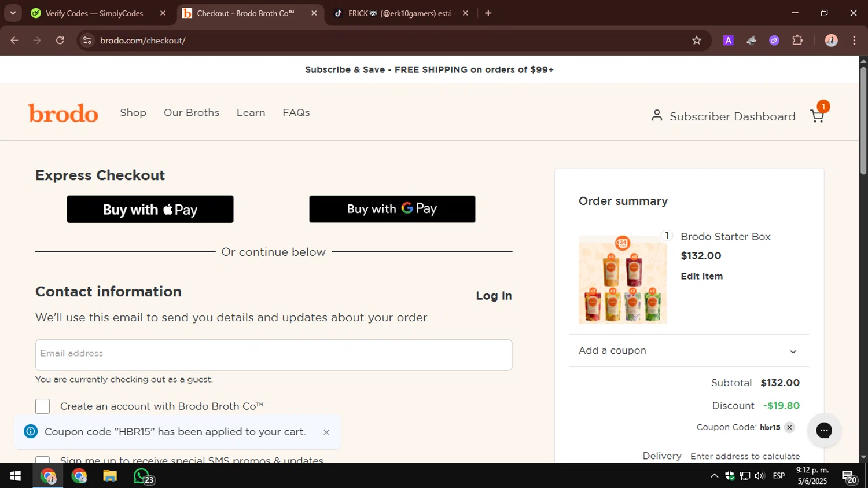Screen dimensions: 868x488
Task: Go back to the previous page
Action: pyautogui.click(x=14, y=41)
